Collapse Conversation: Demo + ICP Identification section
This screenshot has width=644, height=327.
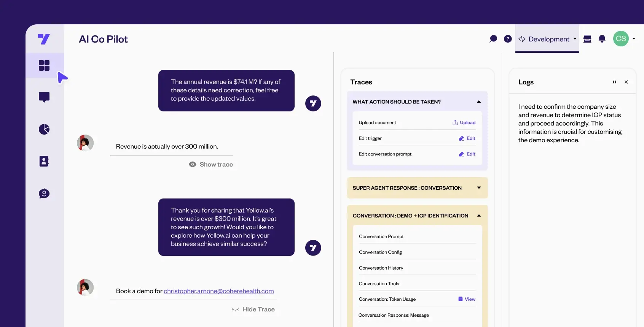(479, 216)
